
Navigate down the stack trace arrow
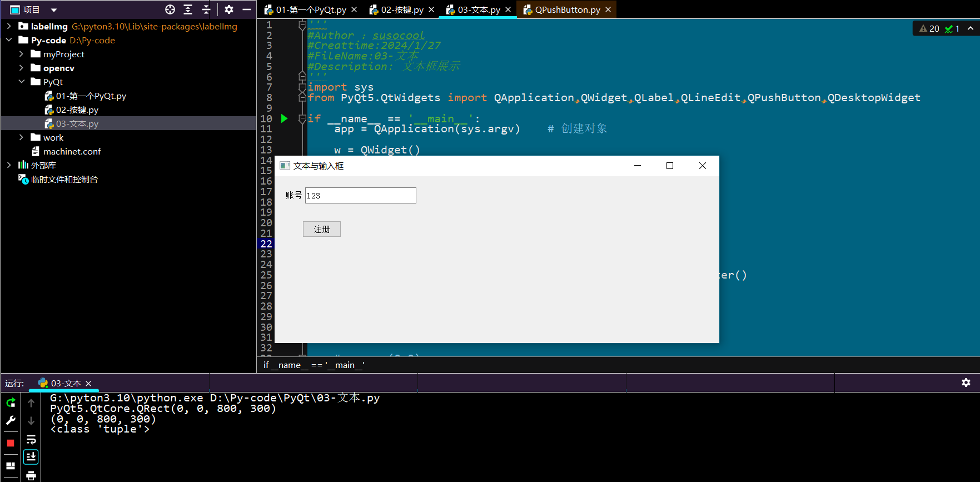(31, 421)
